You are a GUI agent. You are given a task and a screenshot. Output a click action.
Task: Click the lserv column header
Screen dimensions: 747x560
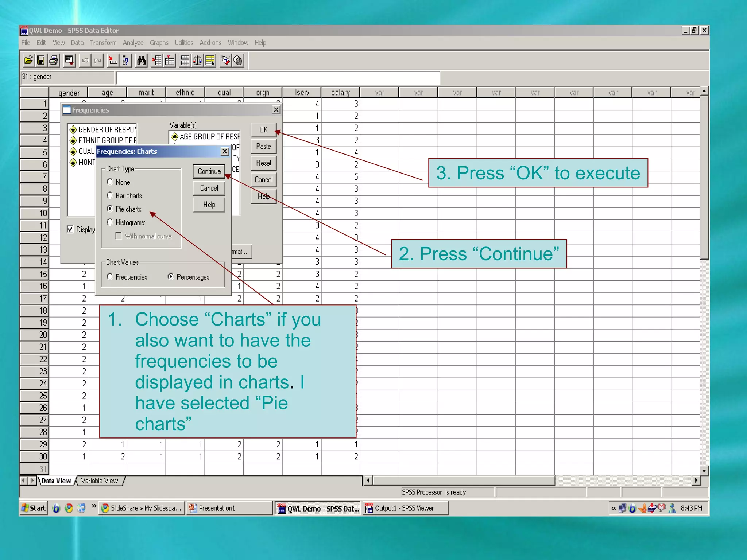(302, 92)
